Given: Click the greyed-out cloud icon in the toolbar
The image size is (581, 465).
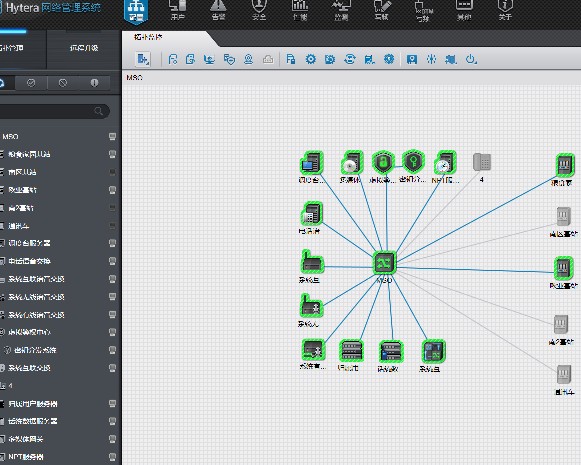Looking at the screenshot, I should coord(268,59).
